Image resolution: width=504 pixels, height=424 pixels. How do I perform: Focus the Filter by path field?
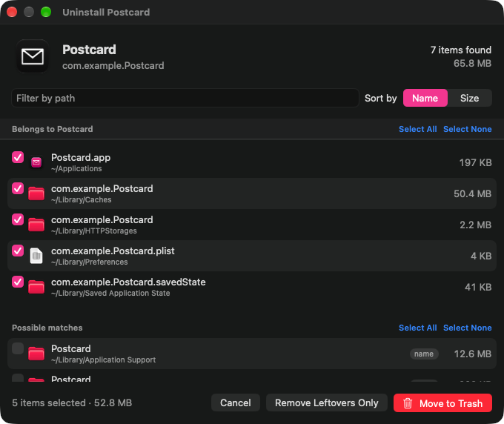(185, 98)
